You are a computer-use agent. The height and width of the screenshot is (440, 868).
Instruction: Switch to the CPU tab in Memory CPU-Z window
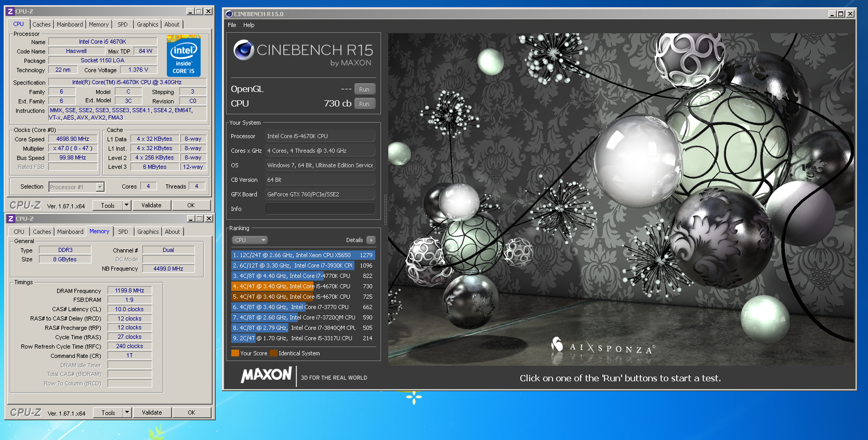pos(19,232)
